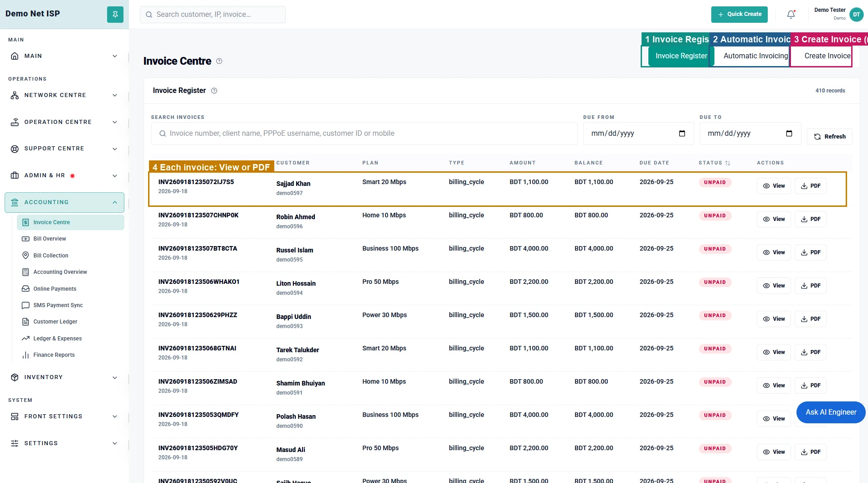Open Bill Collection in sidebar
The height and width of the screenshot is (483, 868).
71,256
